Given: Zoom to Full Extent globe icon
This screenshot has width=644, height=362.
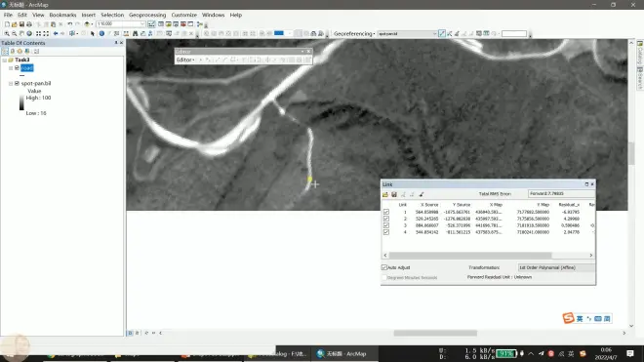Looking at the screenshot, I should click(29, 34).
